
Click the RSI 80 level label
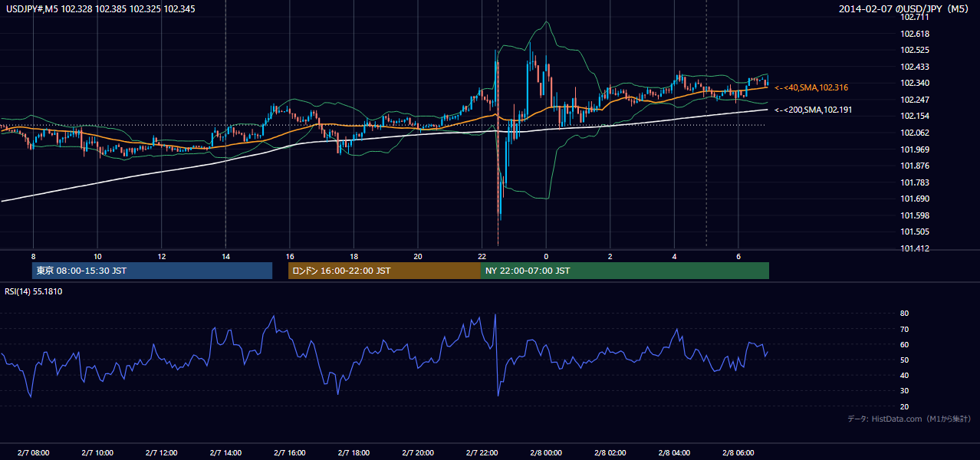point(904,314)
